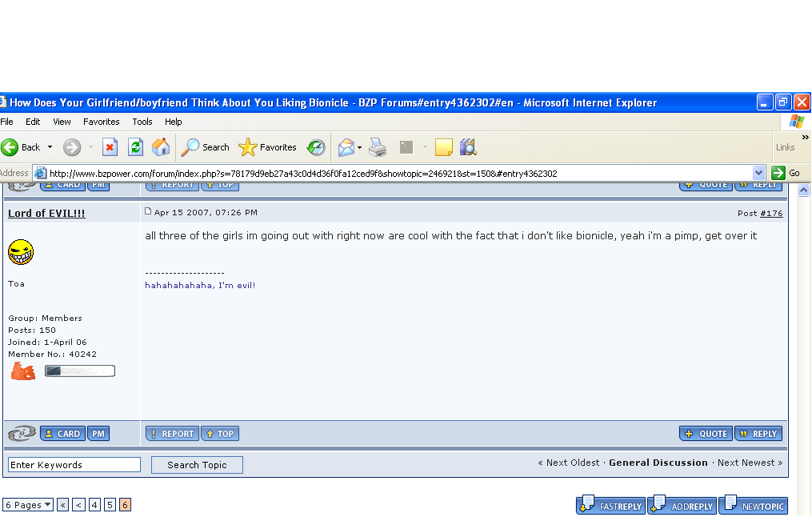Click the IE page icon in address bar

pos(40,174)
